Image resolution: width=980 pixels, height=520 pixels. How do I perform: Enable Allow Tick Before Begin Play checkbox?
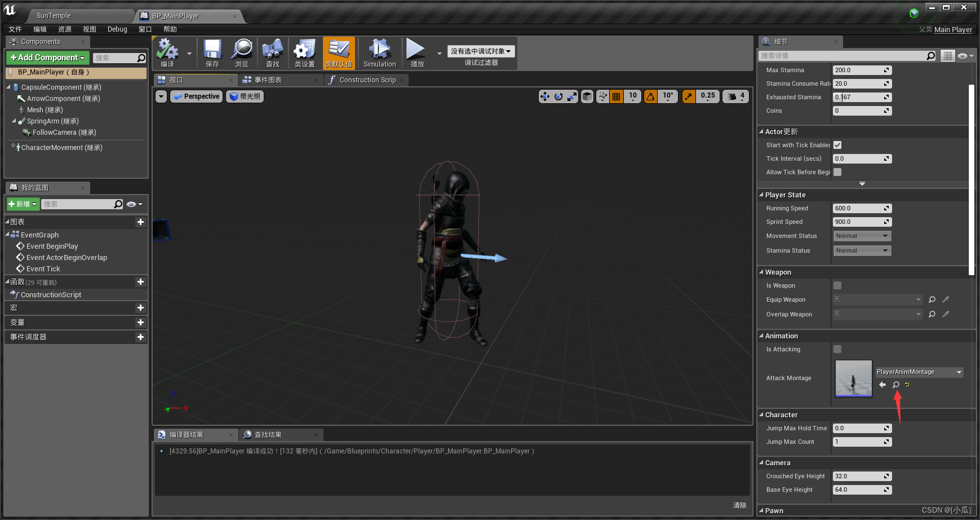(837, 172)
